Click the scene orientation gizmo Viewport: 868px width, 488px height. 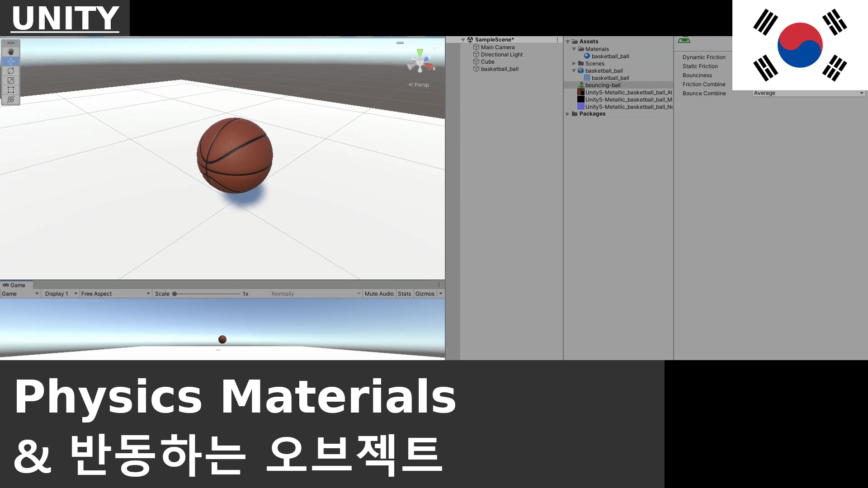(x=420, y=62)
